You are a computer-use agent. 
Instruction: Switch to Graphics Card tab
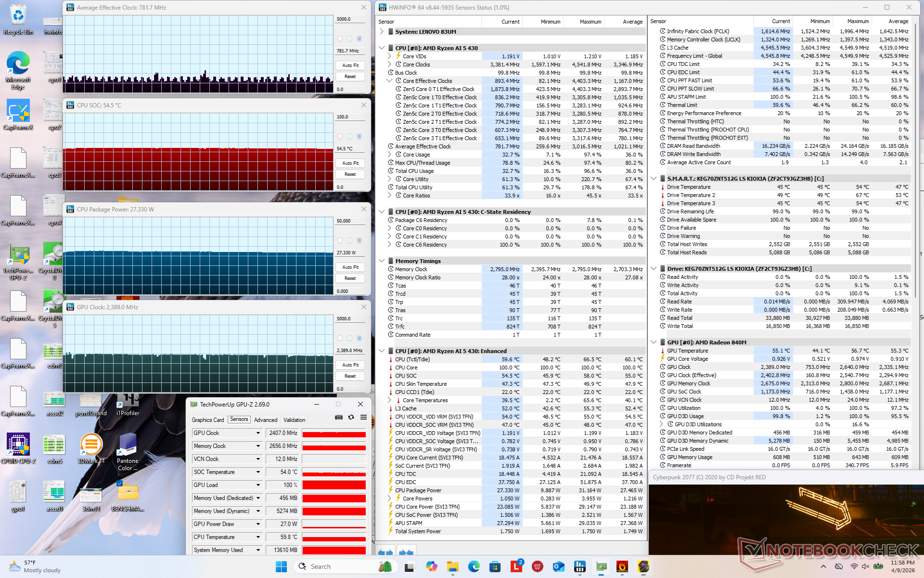[x=207, y=420]
